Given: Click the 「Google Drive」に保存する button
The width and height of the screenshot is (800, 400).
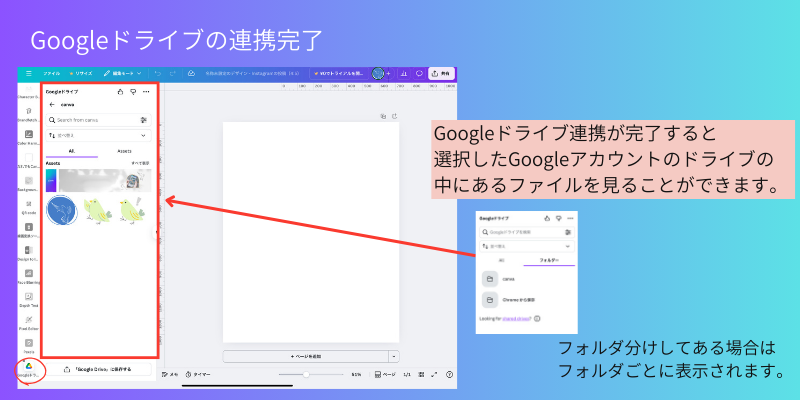Looking at the screenshot, I should click(98, 369).
